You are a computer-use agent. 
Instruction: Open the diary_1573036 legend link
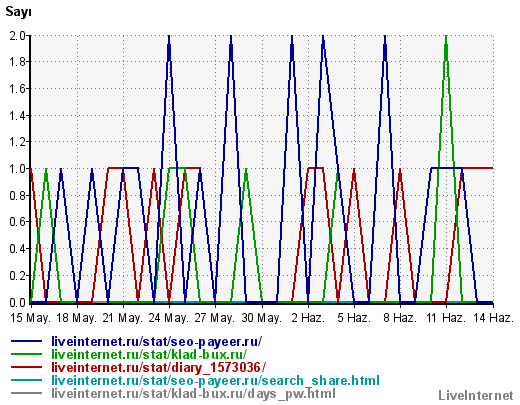point(159,368)
